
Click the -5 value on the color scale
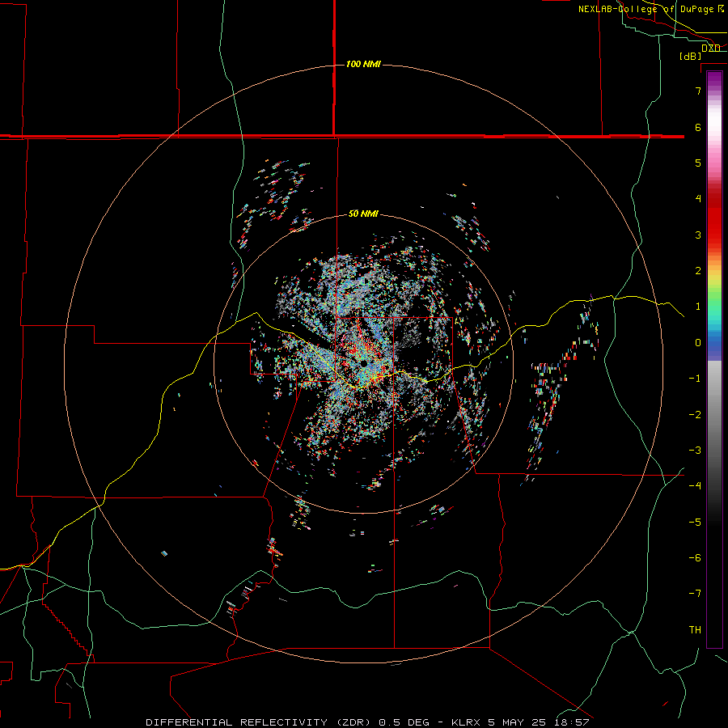coord(695,523)
